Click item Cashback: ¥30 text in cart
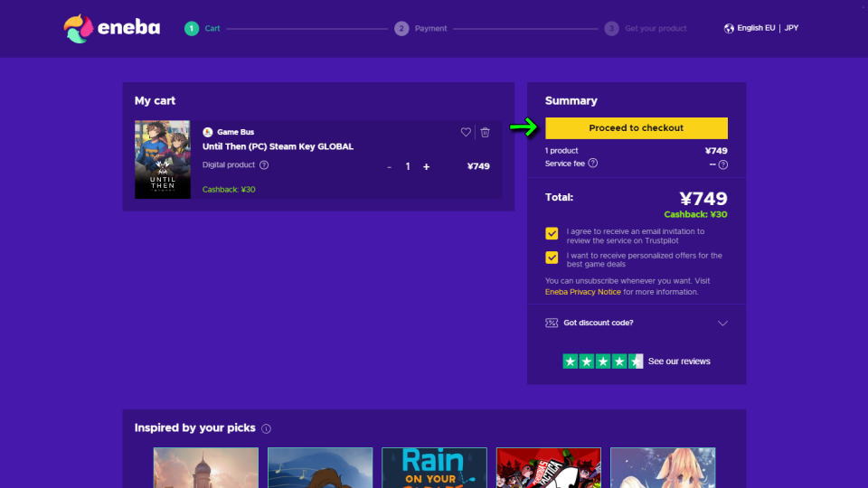 coord(229,190)
